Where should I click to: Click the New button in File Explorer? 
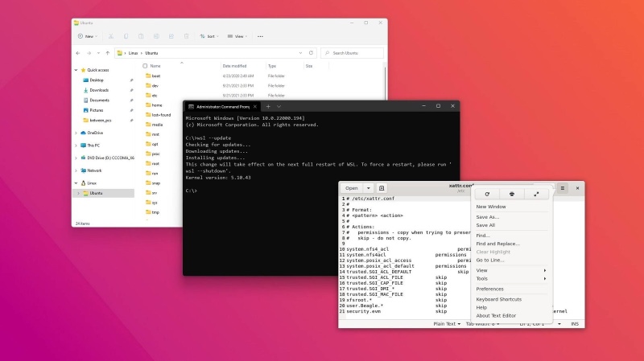click(87, 36)
